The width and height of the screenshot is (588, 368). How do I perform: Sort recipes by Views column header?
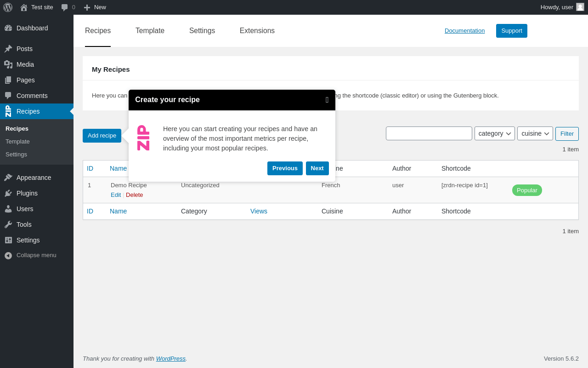[x=259, y=211]
